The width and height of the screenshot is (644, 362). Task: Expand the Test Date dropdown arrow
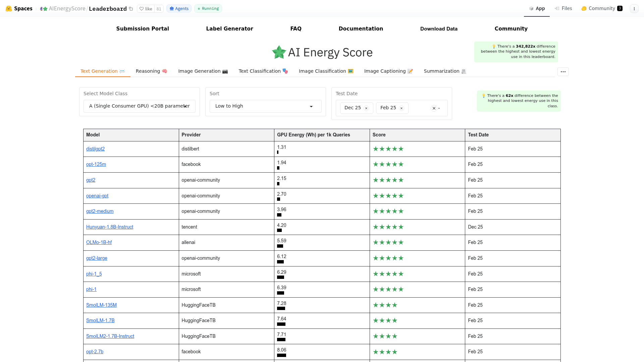pyautogui.click(x=439, y=108)
